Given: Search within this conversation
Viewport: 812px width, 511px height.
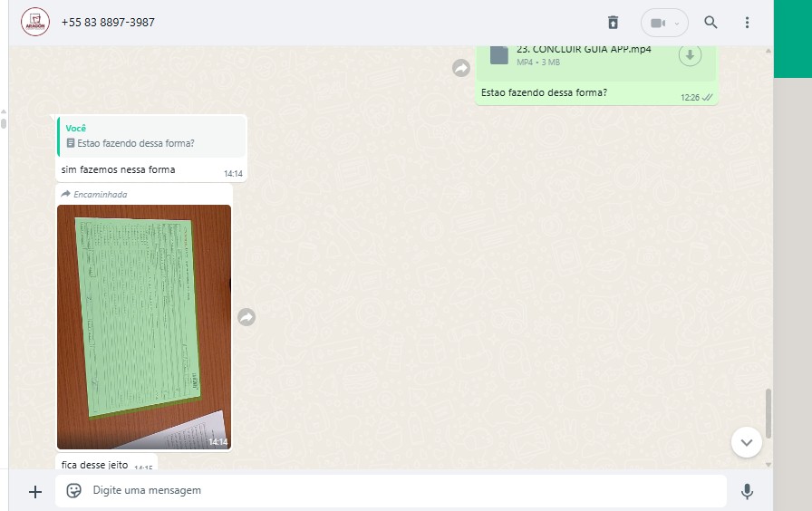Looking at the screenshot, I should (710, 23).
